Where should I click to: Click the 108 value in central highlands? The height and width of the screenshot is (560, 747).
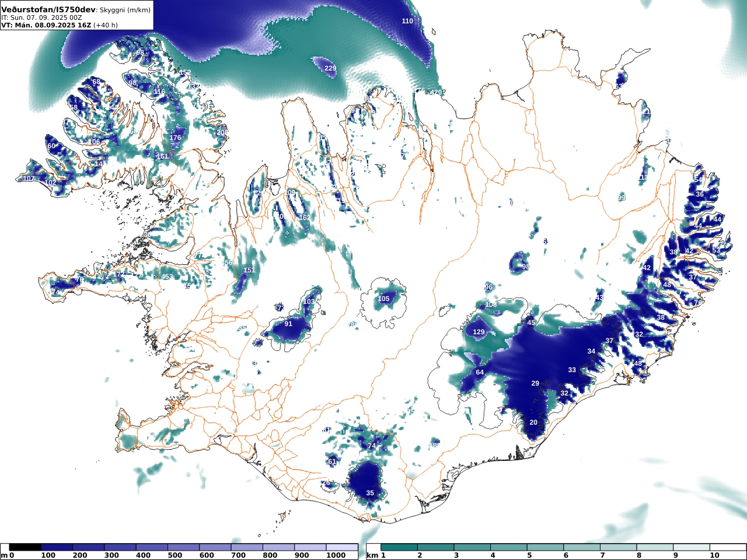pyautogui.click(x=491, y=304)
